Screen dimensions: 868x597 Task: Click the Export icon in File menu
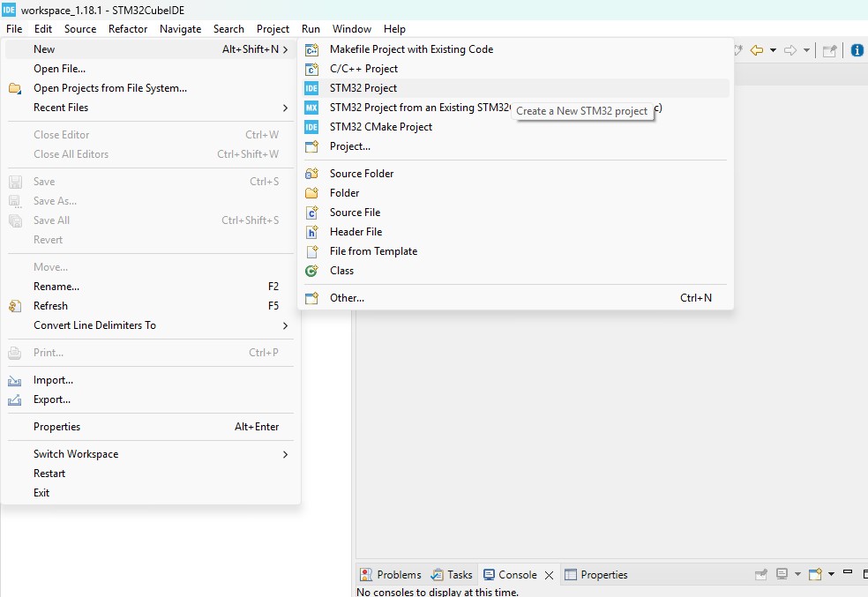pyautogui.click(x=15, y=400)
